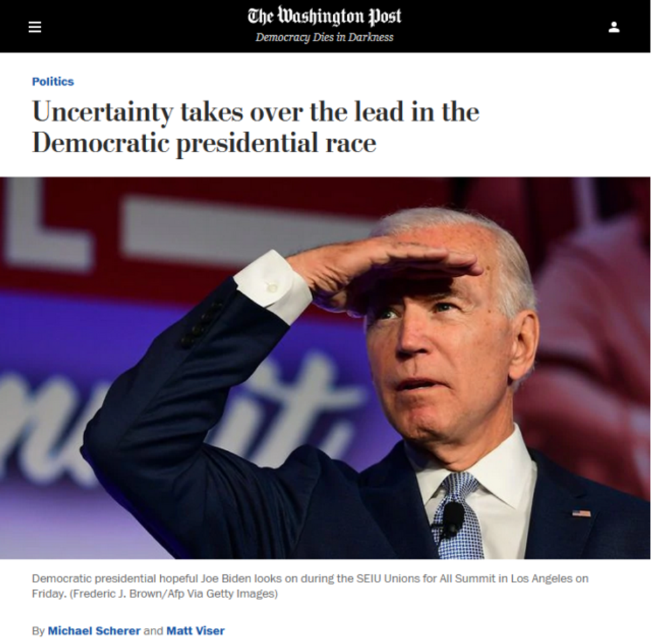Open the user account profile icon
The width and height of the screenshot is (651, 644).
tap(614, 27)
